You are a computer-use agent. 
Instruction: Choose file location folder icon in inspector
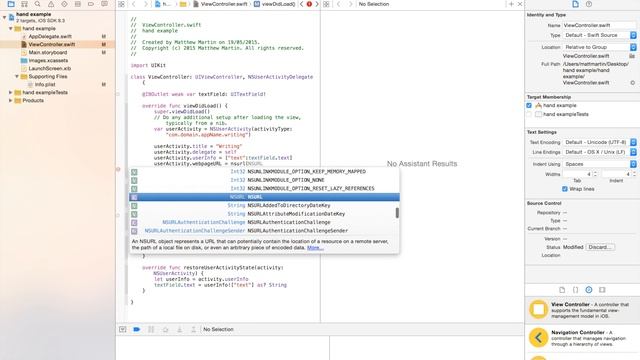point(632,56)
